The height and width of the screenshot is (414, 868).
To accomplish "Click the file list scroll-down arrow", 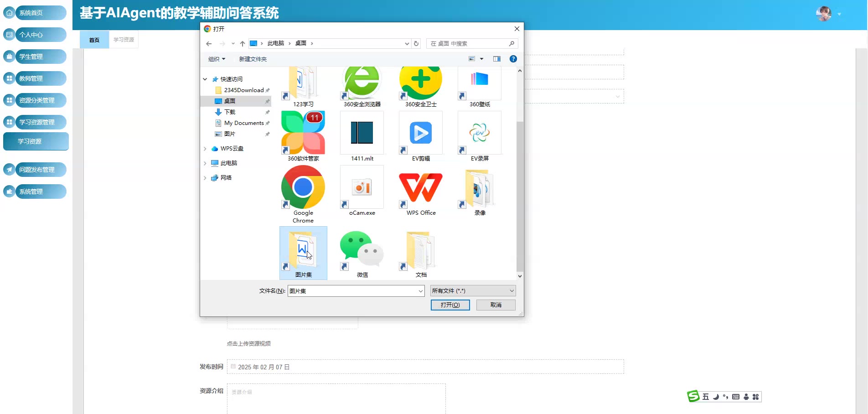I will pos(520,276).
